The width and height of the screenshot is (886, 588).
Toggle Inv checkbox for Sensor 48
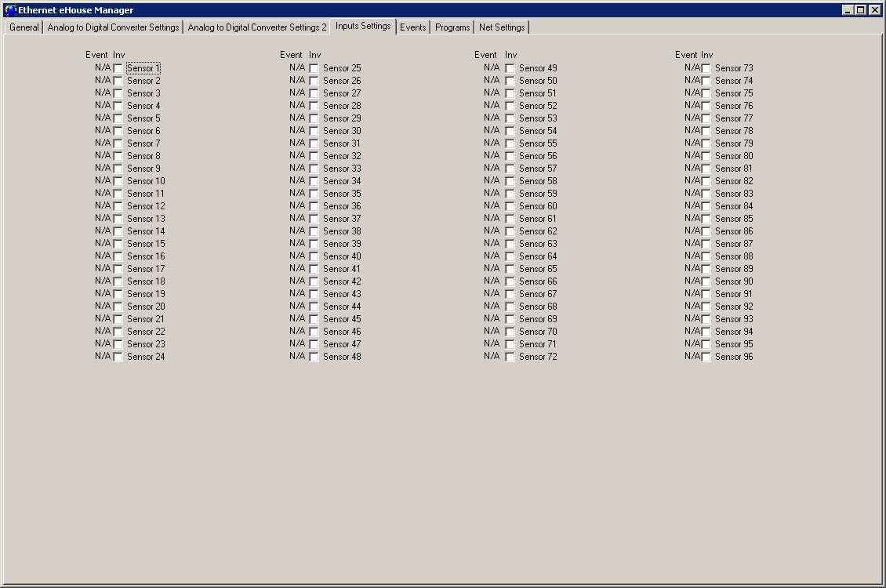click(314, 357)
